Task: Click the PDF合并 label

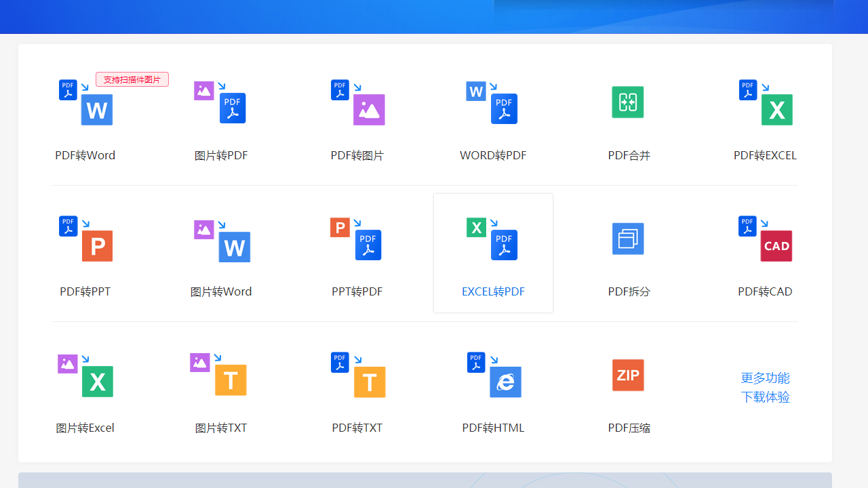Action: coord(629,155)
